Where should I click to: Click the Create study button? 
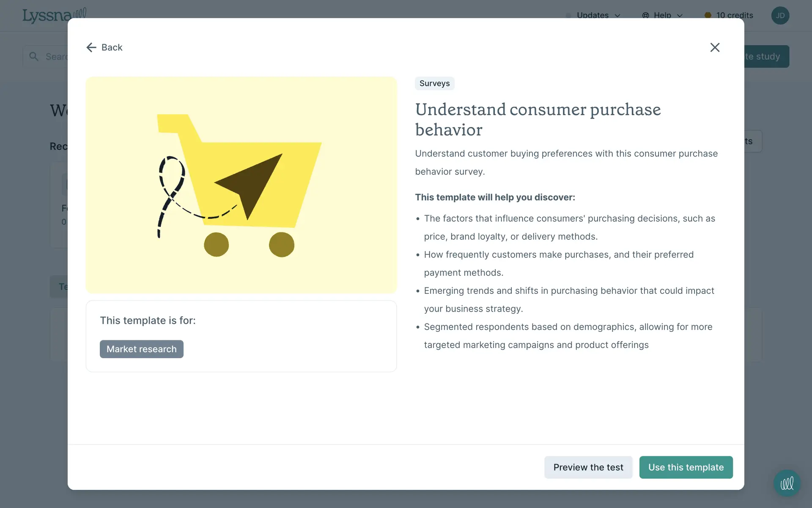[x=766, y=56]
